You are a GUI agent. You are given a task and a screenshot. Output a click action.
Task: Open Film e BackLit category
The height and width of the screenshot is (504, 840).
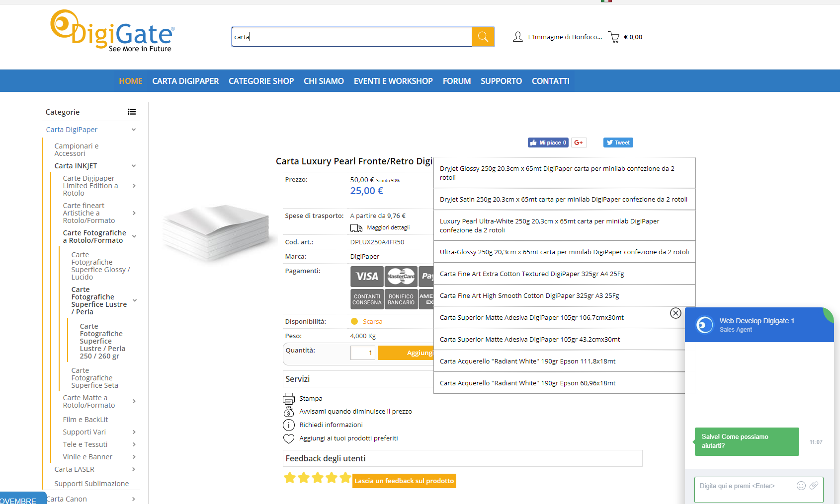(85, 420)
